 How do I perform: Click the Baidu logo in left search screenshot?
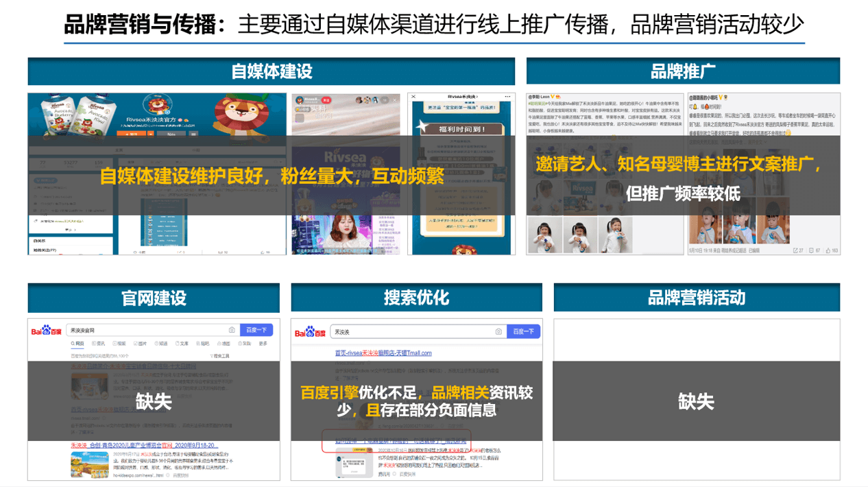[x=45, y=331]
